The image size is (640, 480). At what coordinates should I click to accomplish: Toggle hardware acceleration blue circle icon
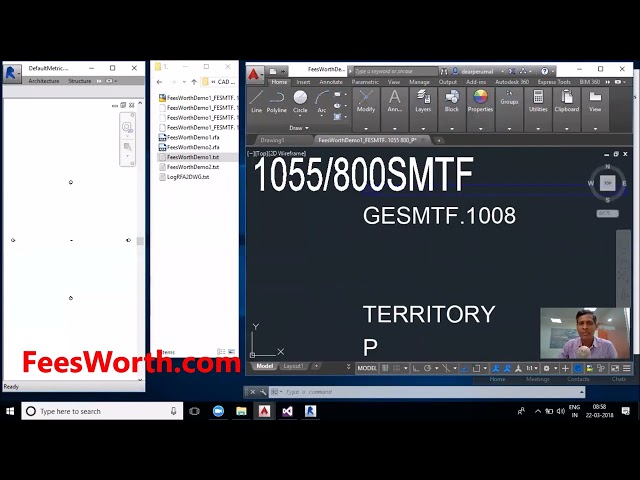point(578,368)
